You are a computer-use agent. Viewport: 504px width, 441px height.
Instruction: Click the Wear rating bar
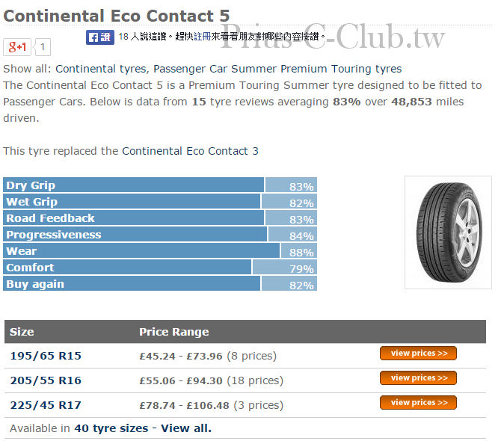160,250
